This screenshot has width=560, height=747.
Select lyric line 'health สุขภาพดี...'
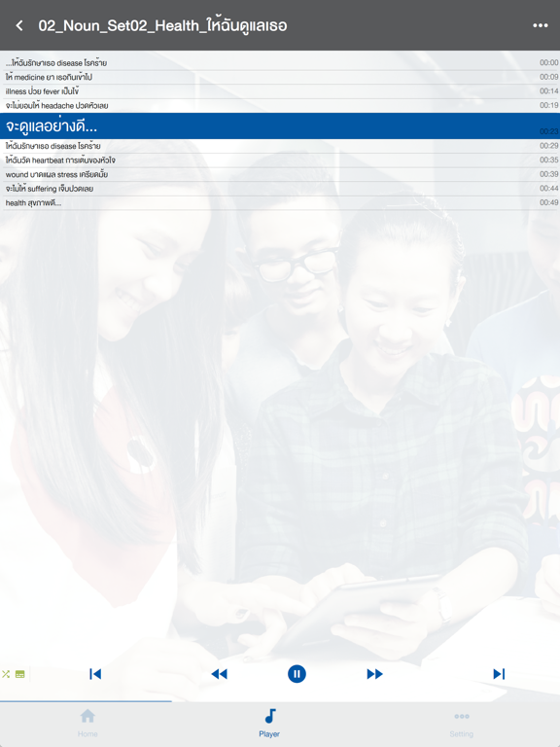point(280,203)
